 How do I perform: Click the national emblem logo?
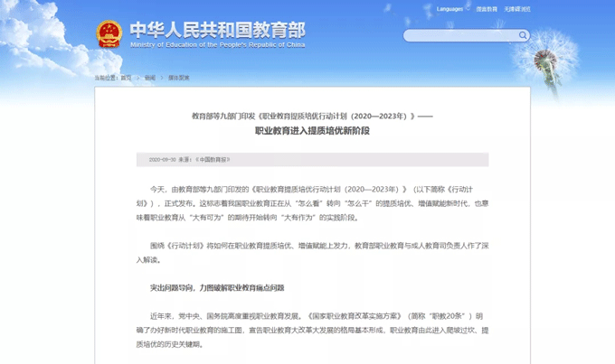click(109, 34)
